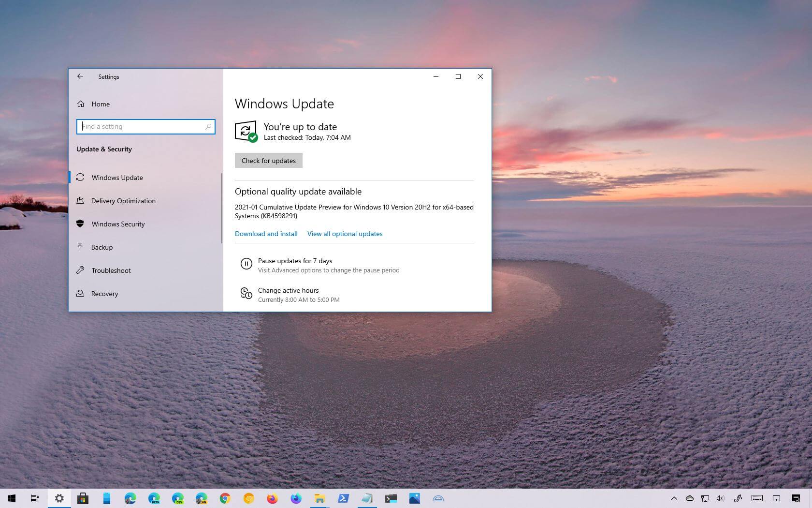The height and width of the screenshot is (508, 812).
Task: Click the Home icon in Settings sidebar
Action: click(81, 104)
